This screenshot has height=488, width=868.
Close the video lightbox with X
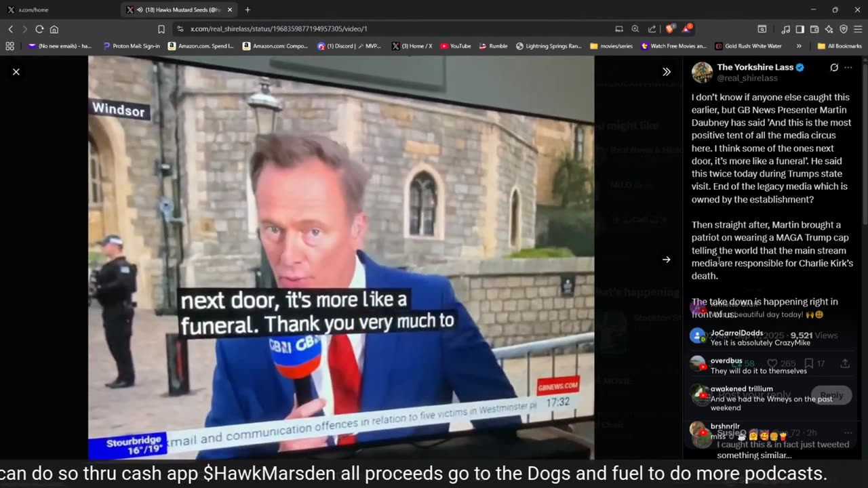pyautogui.click(x=16, y=71)
